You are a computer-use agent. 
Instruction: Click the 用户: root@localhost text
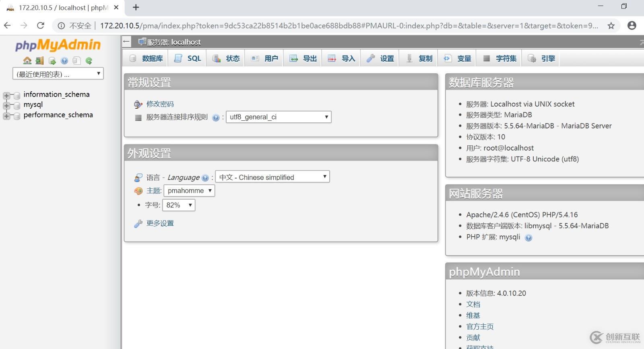pos(500,148)
